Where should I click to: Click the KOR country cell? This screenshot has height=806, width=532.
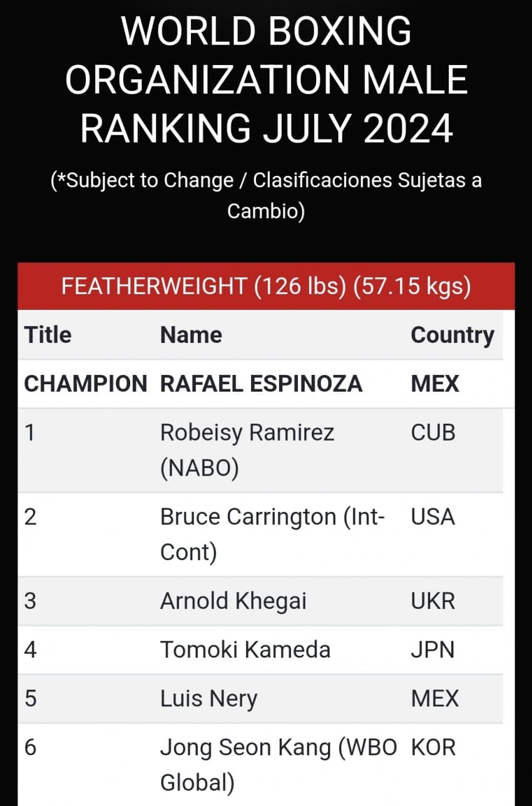[433, 747]
